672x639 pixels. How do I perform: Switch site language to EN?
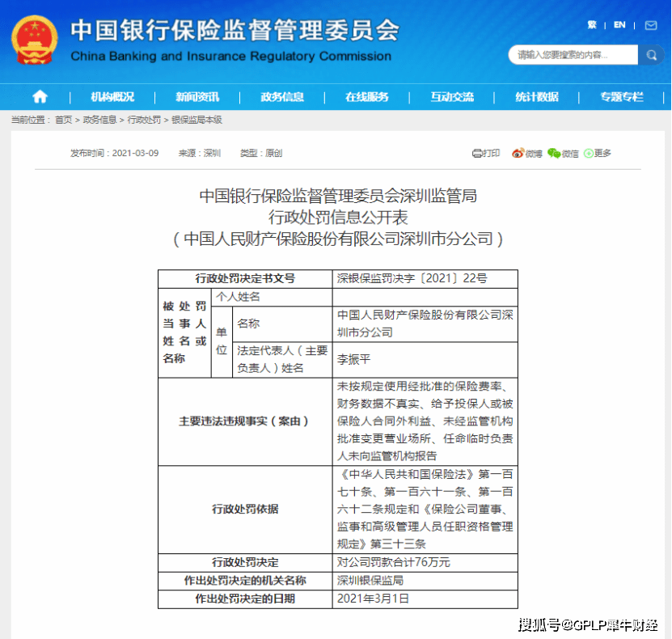pos(619,24)
